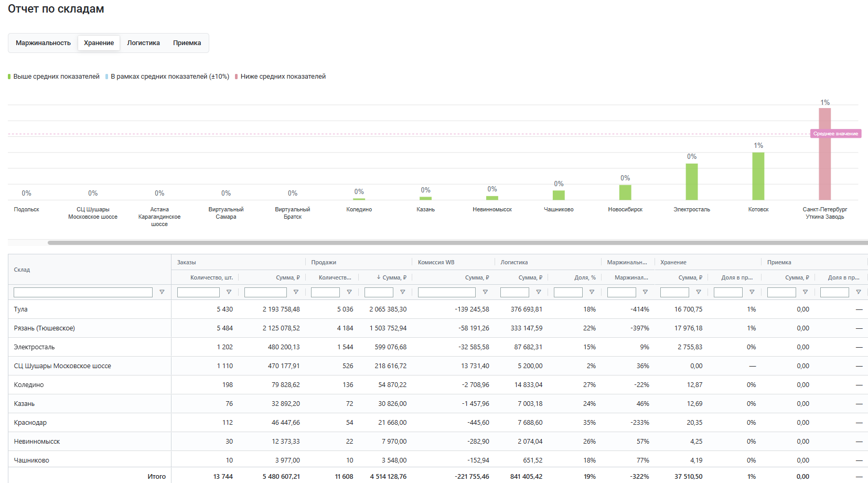The width and height of the screenshot is (868, 483).
Task: Open filter icon for Заказы Сумма column
Action: [x=296, y=292]
